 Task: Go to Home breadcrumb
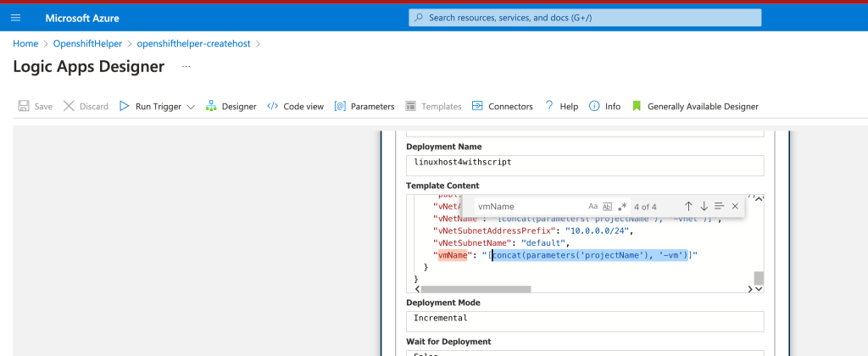(26, 43)
